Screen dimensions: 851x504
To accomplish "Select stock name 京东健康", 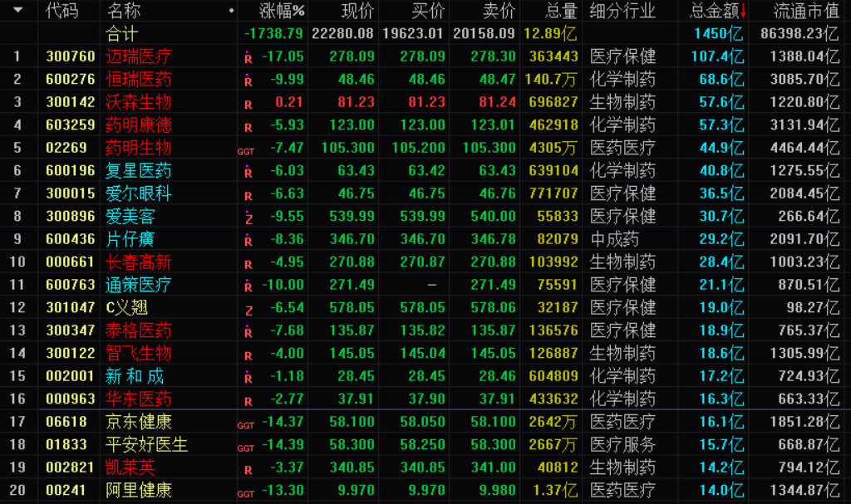I will [139, 422].
